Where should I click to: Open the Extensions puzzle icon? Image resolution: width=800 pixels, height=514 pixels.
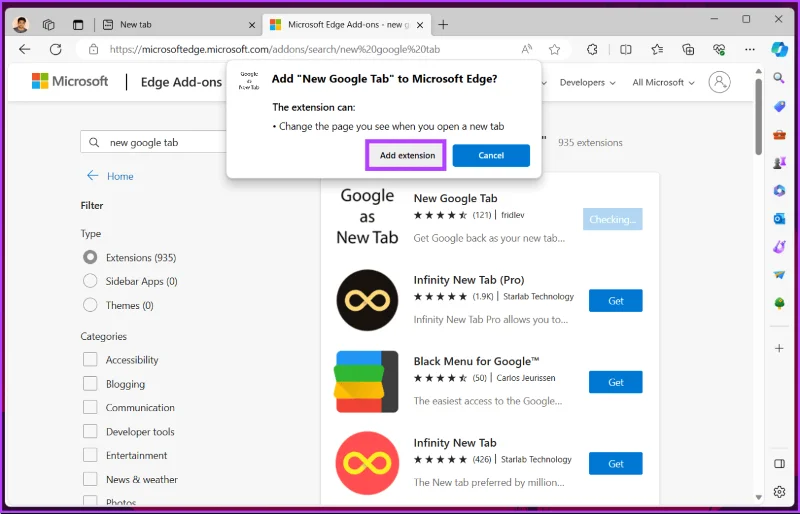click(592, 50)
